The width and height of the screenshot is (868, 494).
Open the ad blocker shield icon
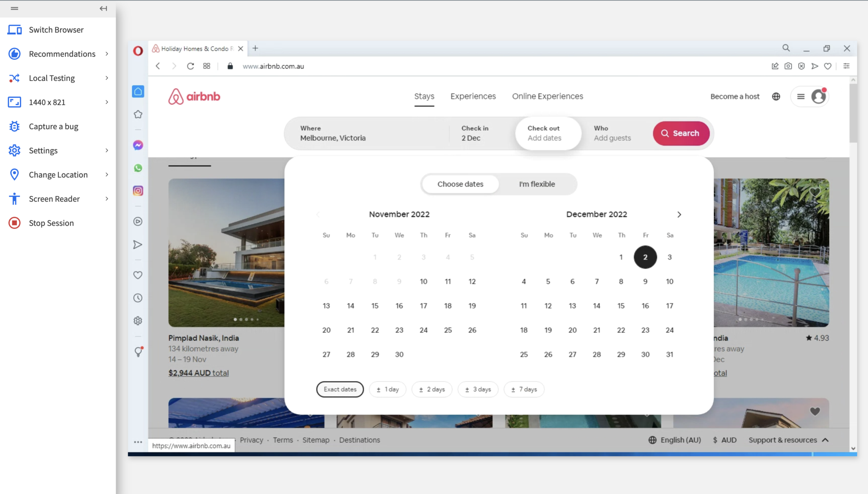tap(801, 66)
